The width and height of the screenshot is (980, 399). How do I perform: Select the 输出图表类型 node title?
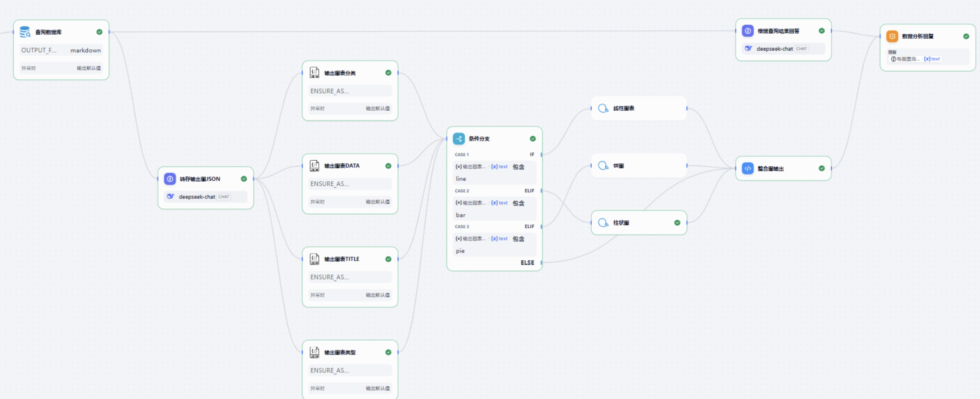[340, 353]
